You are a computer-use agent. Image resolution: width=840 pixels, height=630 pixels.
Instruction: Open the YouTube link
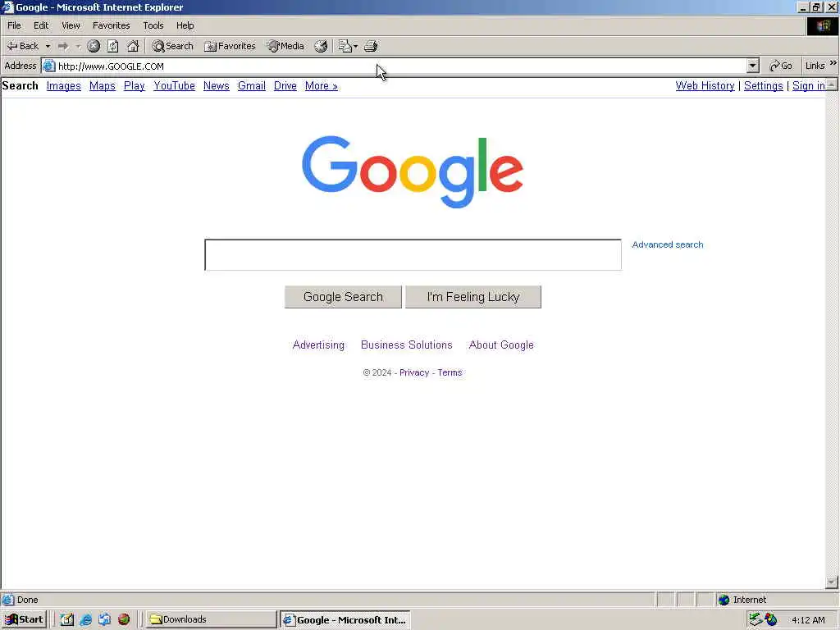point(174,85)
